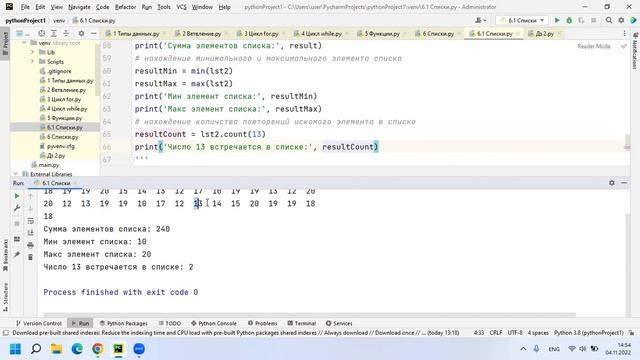Click the Run with Coverage icon
The width and height of the screenshot is (640, 360).
pyautogui.click(x=581, y=20)
